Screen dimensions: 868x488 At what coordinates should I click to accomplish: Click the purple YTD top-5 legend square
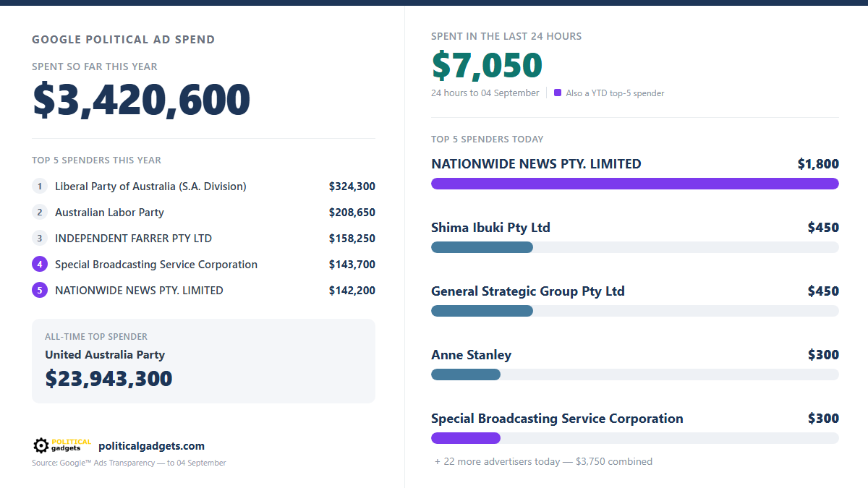[558, 93]
